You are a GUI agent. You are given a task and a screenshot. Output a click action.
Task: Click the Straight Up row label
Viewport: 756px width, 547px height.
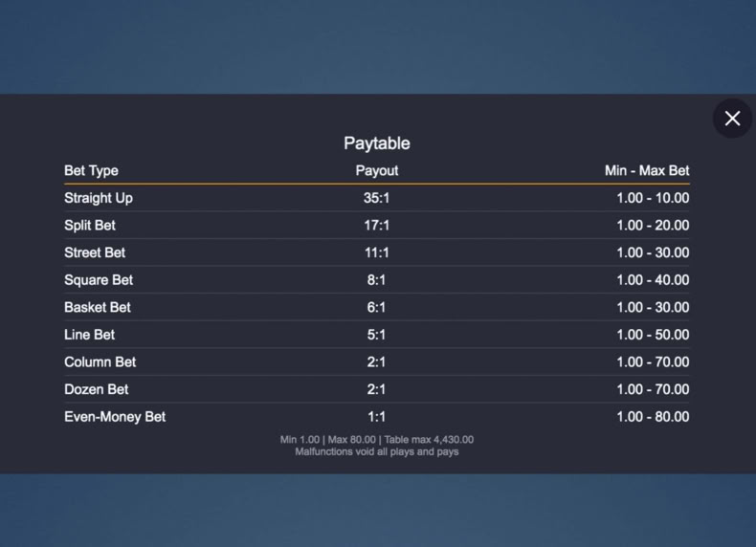pyautogui.click(x=99, y=198)
